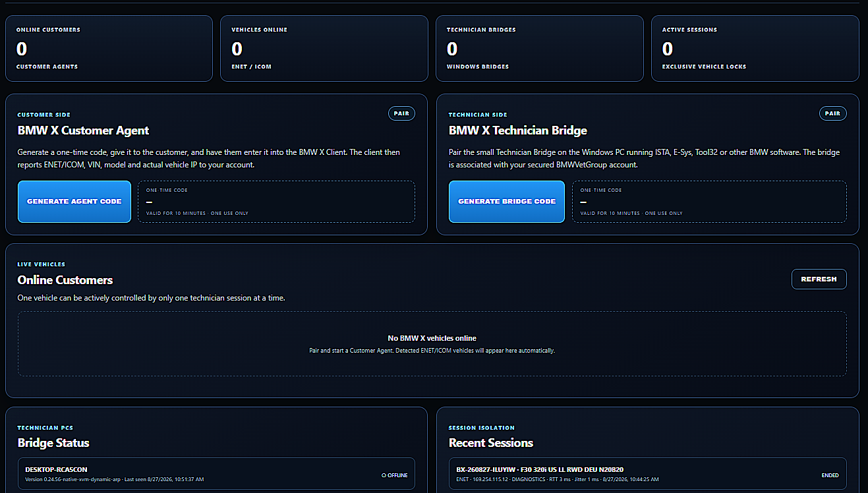Image resolution: width=868 pixels, height=493 pixels.
Task: Open the BX-260827-ILUYIW session entry title
Action: click(540, 469)
